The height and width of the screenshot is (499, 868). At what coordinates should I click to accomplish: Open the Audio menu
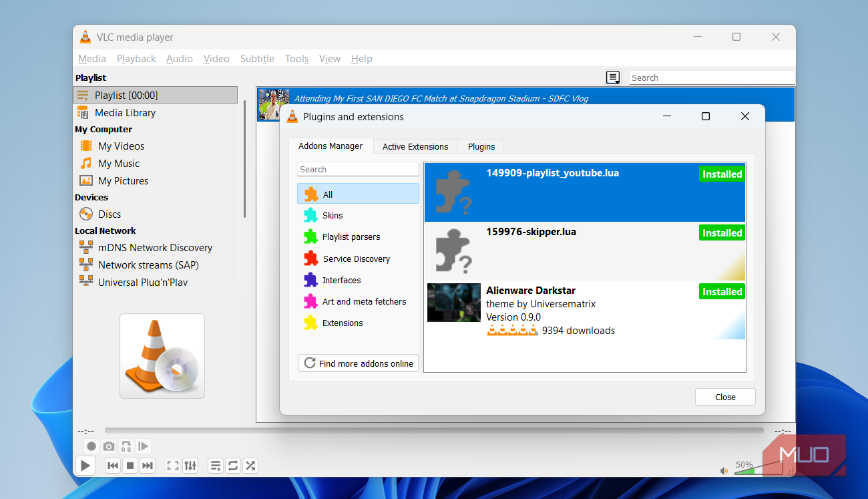tap(180, 59)
